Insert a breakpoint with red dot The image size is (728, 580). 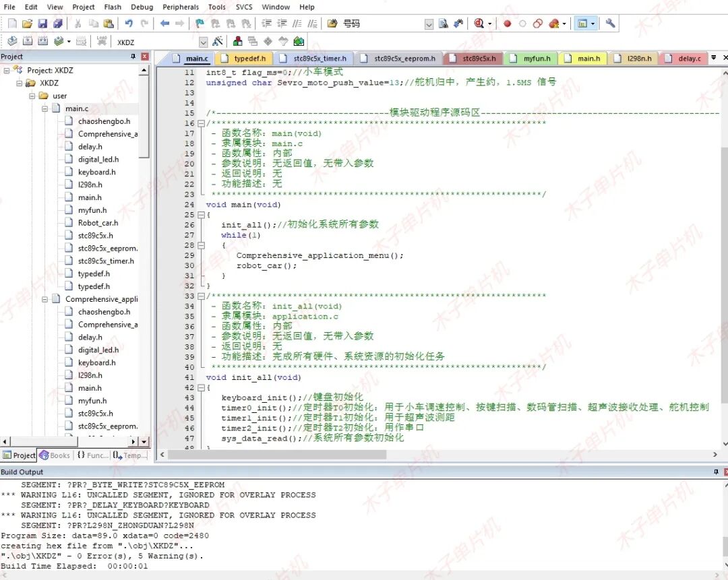pos(507,23)
